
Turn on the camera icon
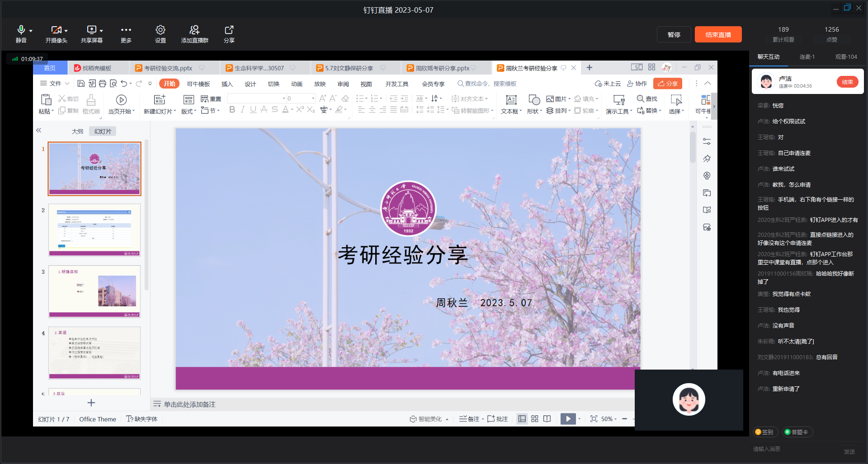(x=56, y=30)
